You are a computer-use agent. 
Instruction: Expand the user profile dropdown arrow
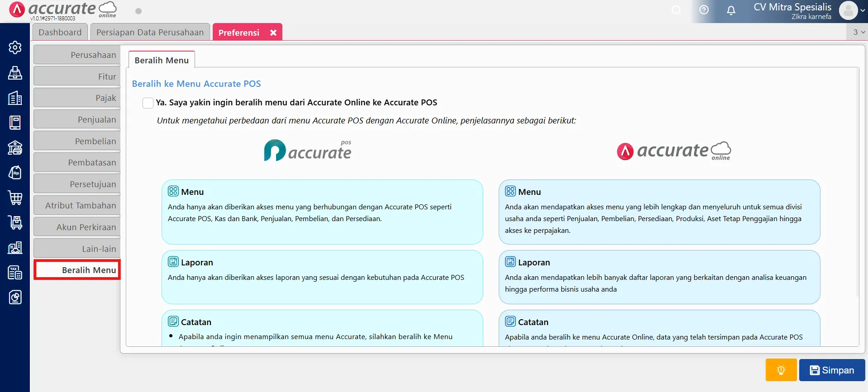(x=862, y=10)
